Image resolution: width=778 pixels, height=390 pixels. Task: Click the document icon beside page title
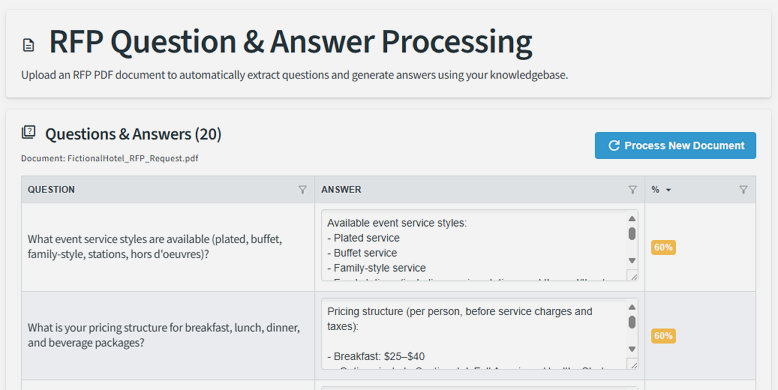pyautogui.click(x=29, y=45)
